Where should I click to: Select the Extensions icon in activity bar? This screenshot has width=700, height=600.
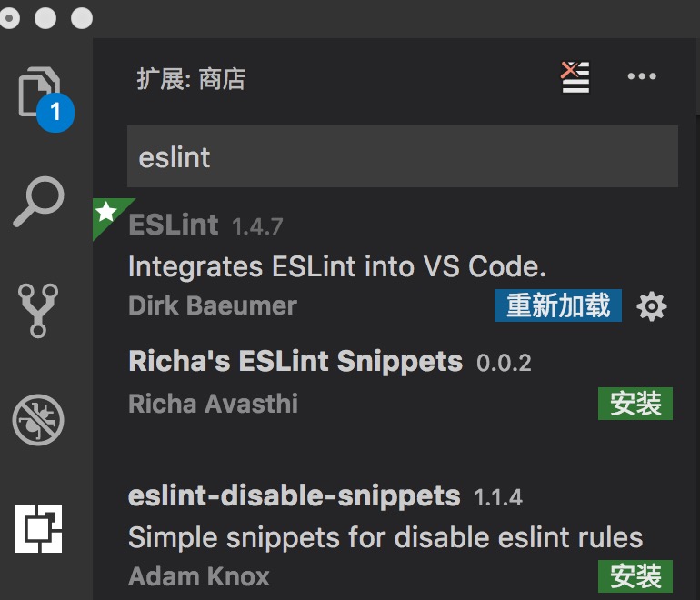(38, 529)
